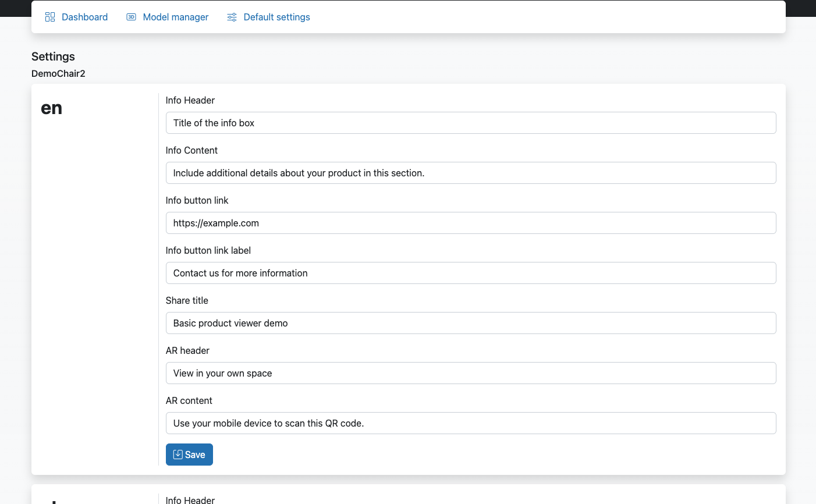Click the download icon inside Save button

[178, 455]
